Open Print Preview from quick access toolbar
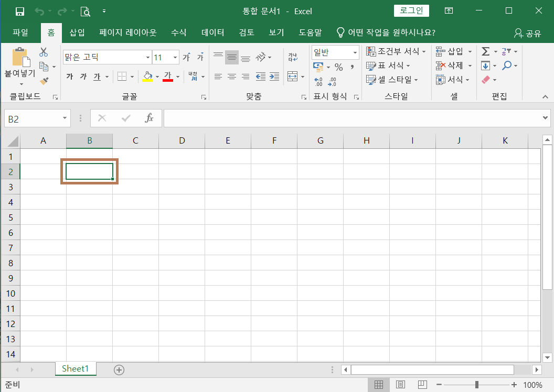The width and height of the screenshot is (554, 392). pos(86,12)
